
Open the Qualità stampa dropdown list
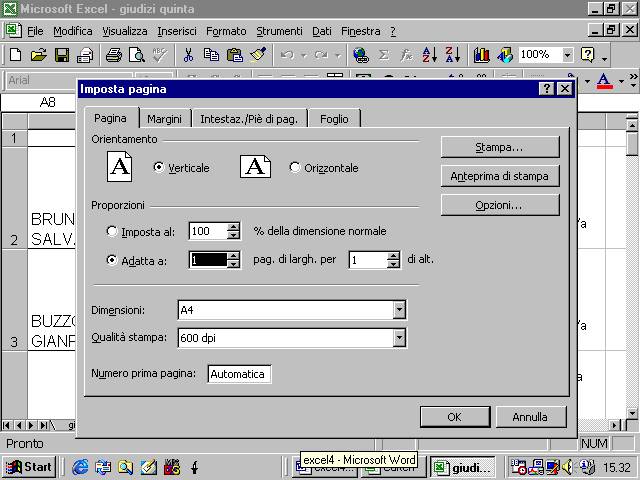399,338
